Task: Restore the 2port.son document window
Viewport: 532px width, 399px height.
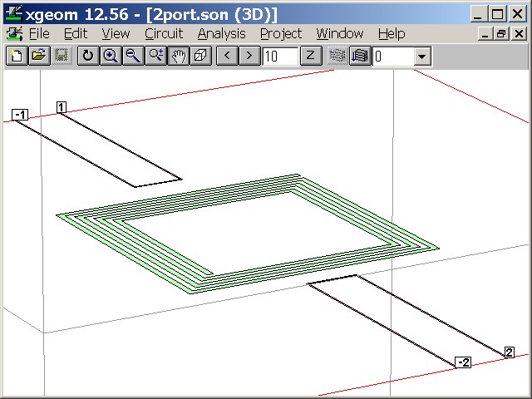Action: tap(502, 33)
